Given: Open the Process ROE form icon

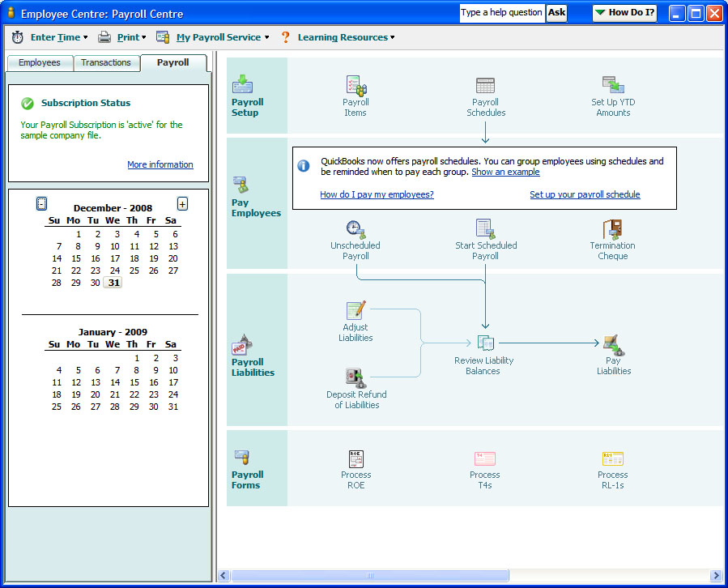Looking at the screenshot, I should 355,459.
